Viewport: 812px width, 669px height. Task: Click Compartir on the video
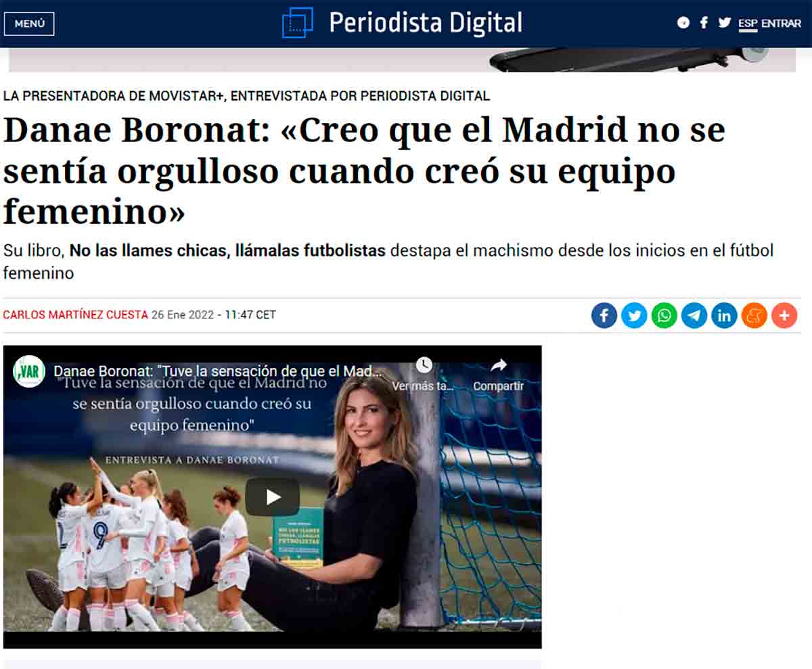tap(499, 375)
